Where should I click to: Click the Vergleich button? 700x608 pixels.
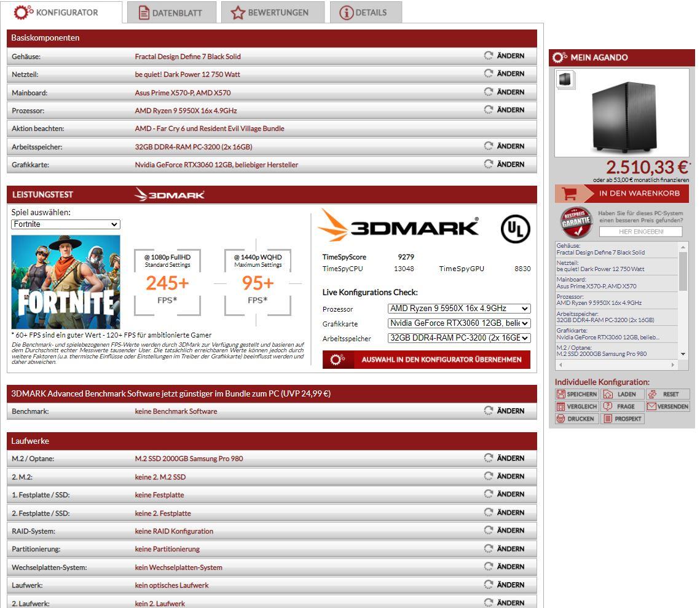tap(576, 406)
